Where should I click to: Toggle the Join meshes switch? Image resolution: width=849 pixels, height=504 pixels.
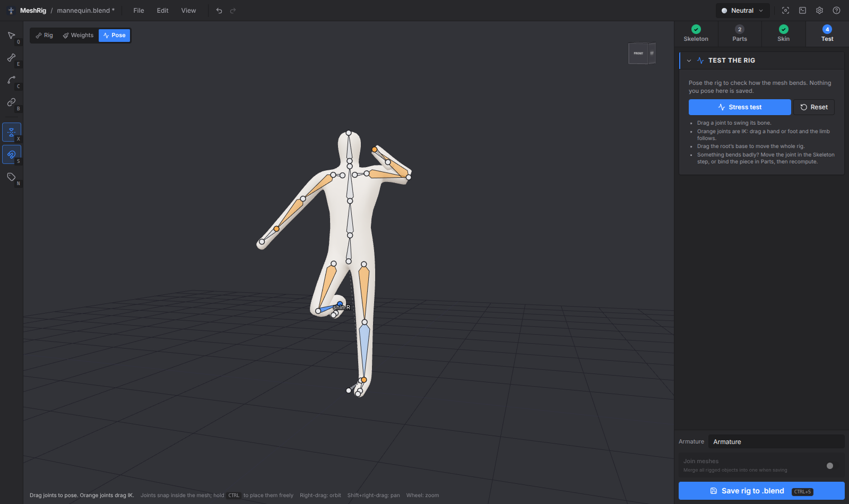(x=830, y=466)
